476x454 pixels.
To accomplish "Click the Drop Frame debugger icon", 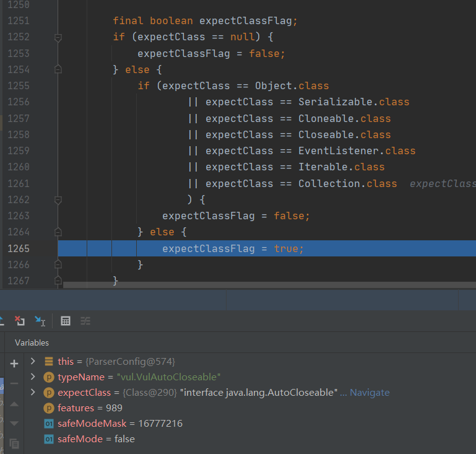I will pos(20,320).
